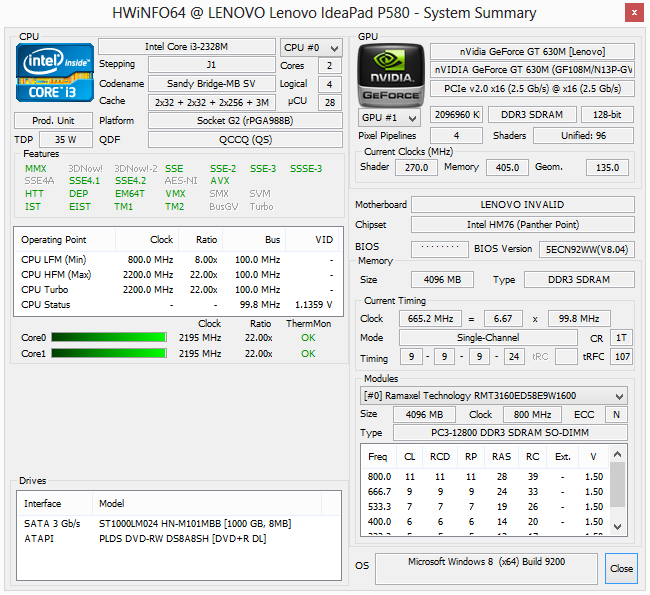Click the 35 W TDP value
This screenshot has height=595, width=650.
coord(66,140)
